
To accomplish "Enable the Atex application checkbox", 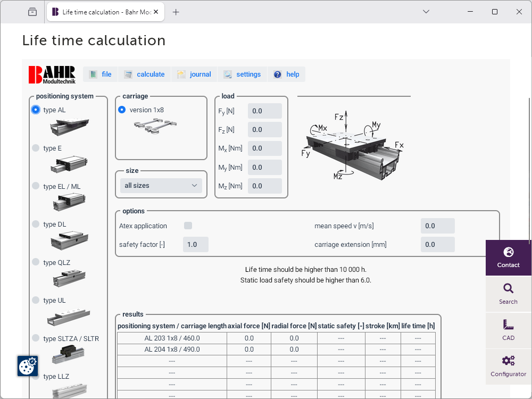I will pos(188,226).
